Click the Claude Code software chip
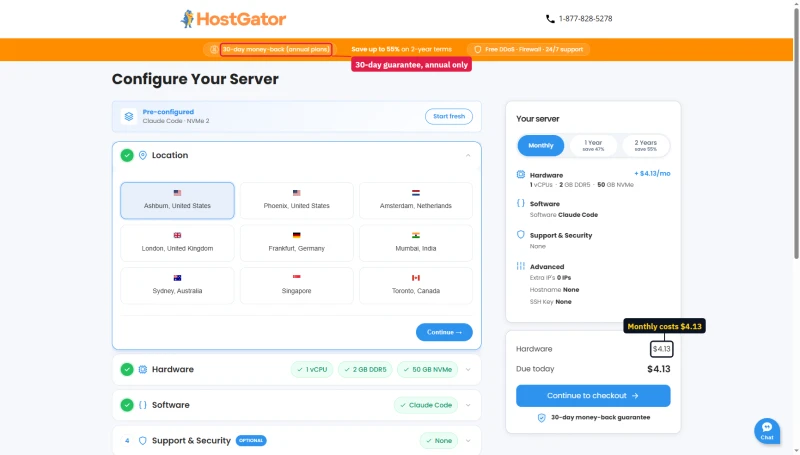Image resolution: width=800 pixels, height=455 pixels. [426, 405]
